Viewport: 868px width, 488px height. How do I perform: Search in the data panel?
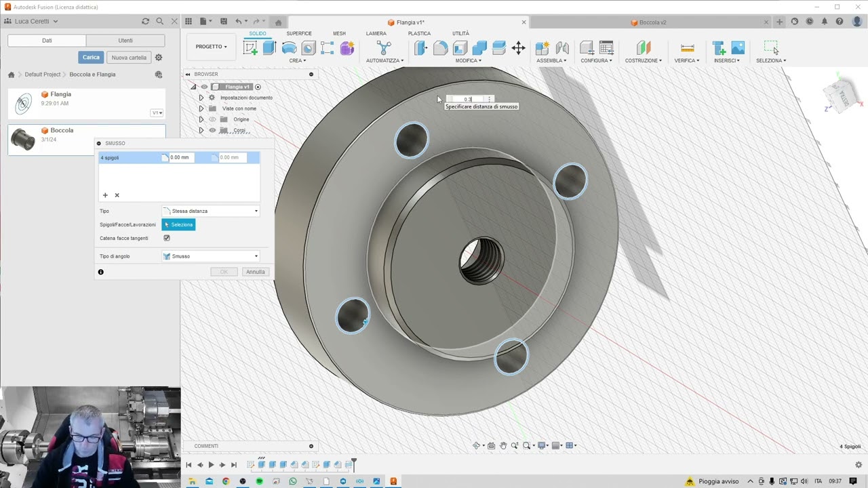pos(159,22)
